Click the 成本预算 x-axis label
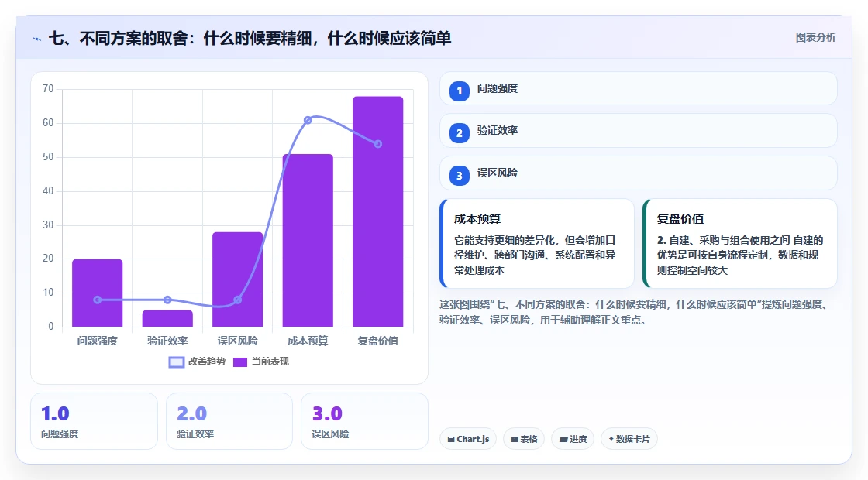 [308, 341]
